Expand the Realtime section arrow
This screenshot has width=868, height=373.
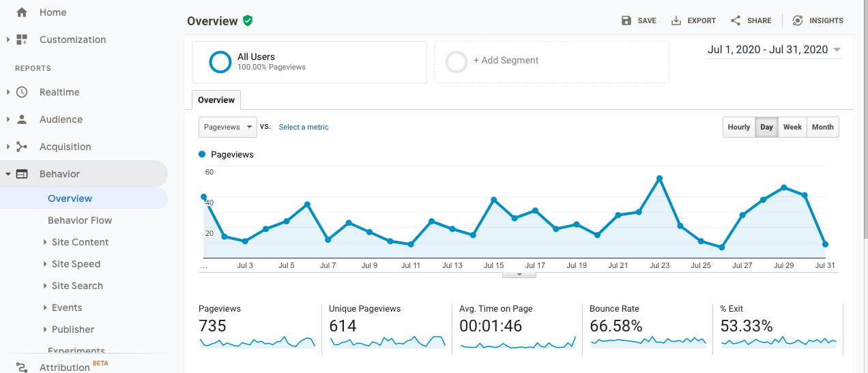8,92
